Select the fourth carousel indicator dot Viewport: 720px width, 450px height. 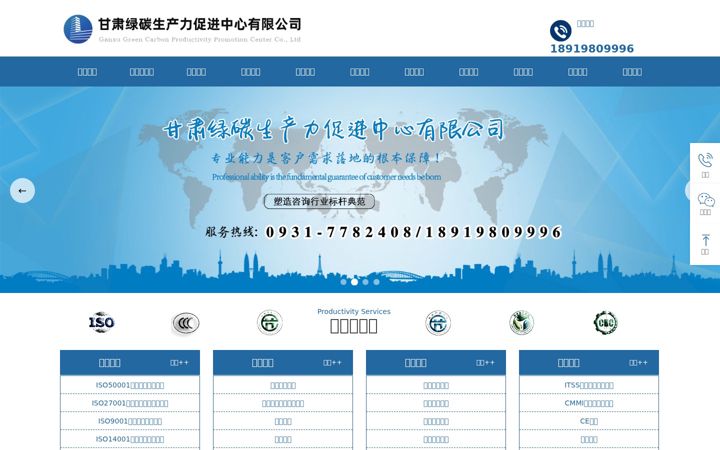[x=377, y=282]
